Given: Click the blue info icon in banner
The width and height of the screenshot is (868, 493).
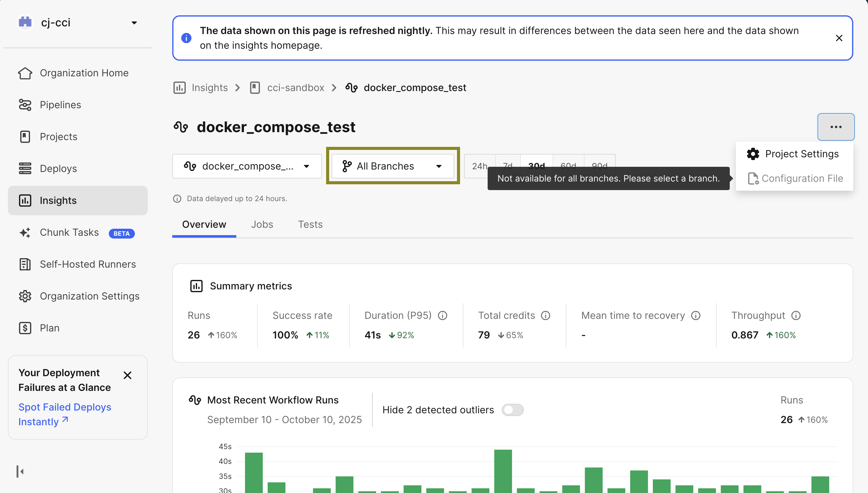Looking at the screenshot, I should coord(186,38).
